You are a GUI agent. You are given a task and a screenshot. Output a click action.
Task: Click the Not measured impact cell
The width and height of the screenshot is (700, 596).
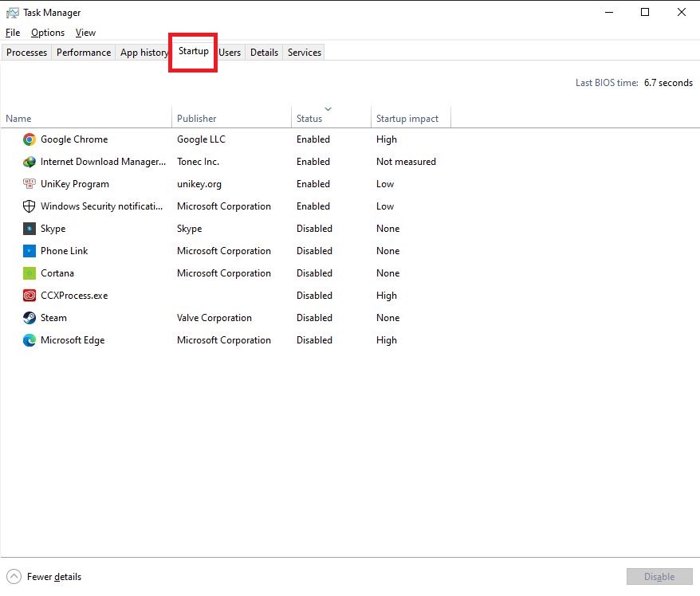(406, 162)
